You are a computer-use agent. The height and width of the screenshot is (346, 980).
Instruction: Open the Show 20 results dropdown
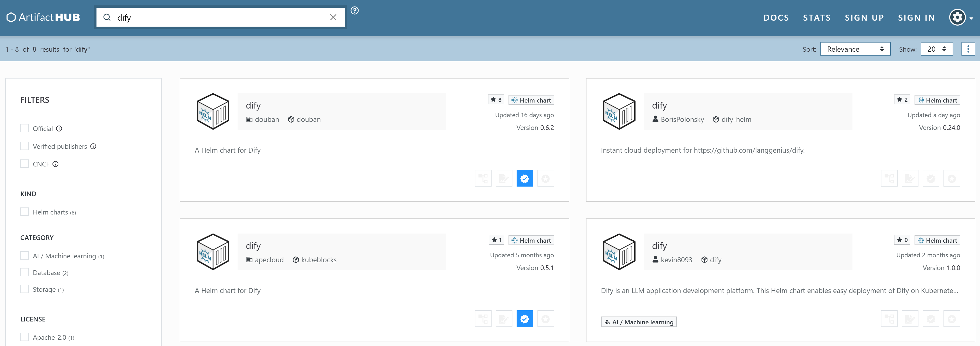[x=936, y=49]
